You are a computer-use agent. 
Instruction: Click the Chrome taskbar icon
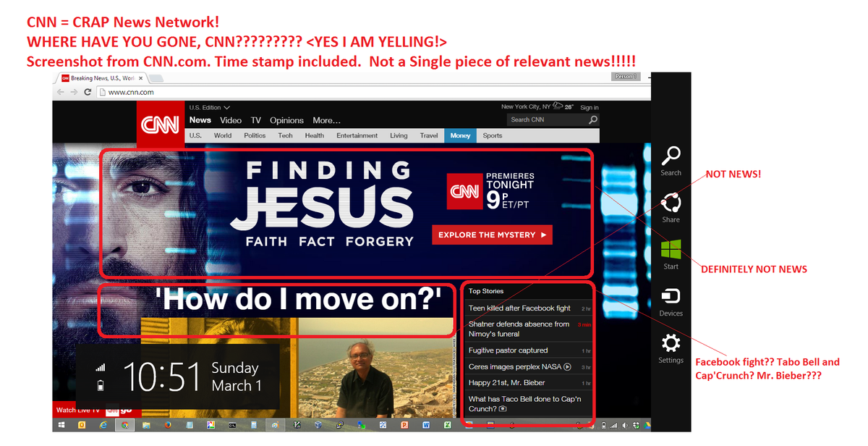click(x=125, y=426)
